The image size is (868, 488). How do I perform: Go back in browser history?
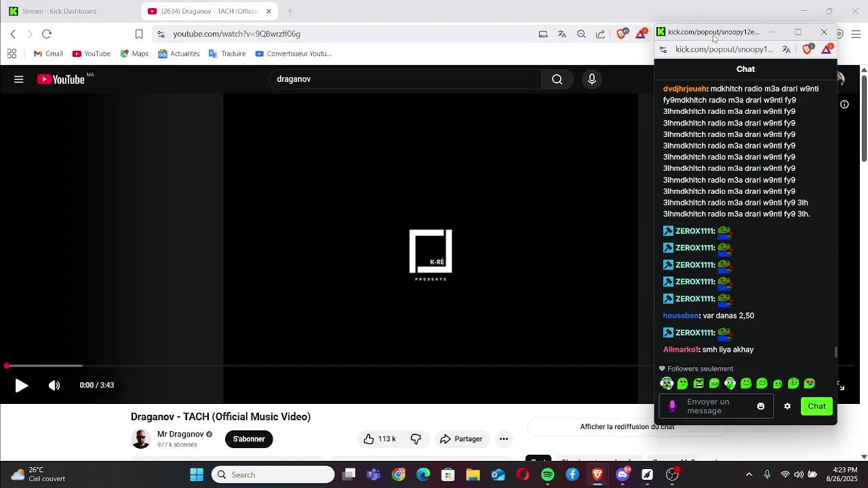coord(13,34)
